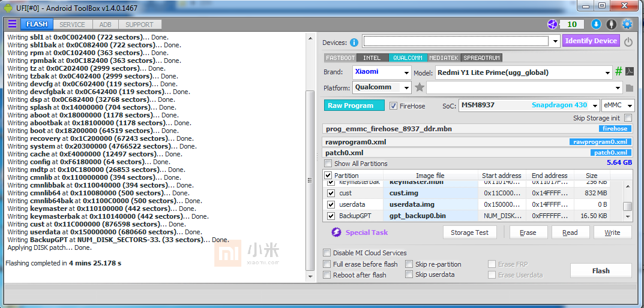The width and height of the screenshot is (644, 308).
Task: Click the green hash icon
Action: [x=619, y=72]
